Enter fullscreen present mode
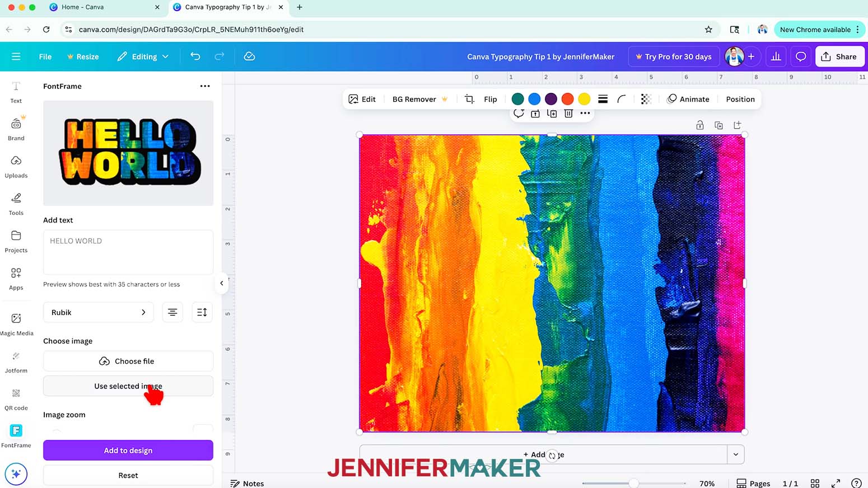 pyautogui.click(x=836, y=484)
